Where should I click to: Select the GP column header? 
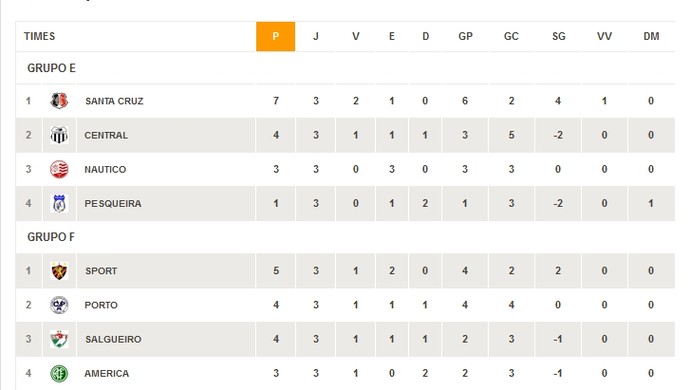(x=465, y=37)
